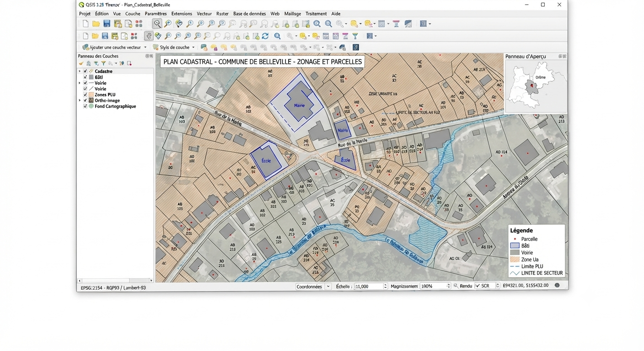
Task: Click expand-all icon in Panneau des Couches toolbar
Action: pos(122,64)
